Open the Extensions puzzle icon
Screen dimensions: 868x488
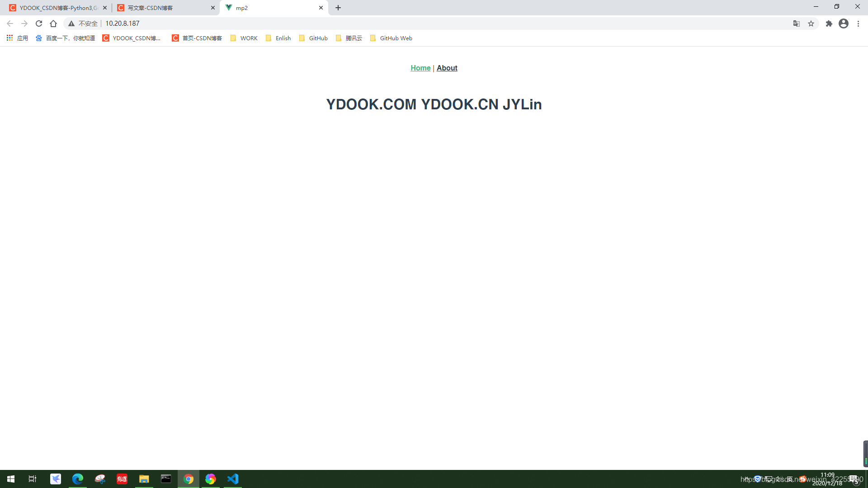click(x=829, y=23)
